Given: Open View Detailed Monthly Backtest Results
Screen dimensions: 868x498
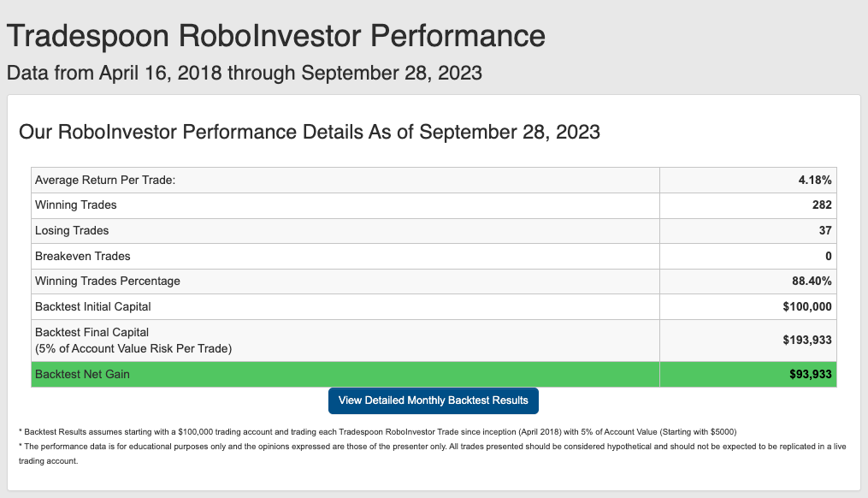Looking at the screenshot, I should click(433, 400).
